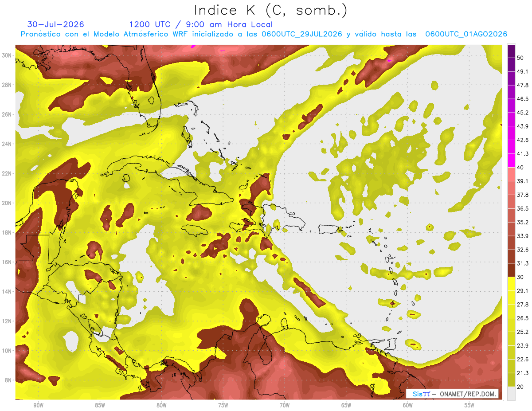The image size is (532, 411).
Task: Select the '29.1' color scale value
Action: tap(523, 291)
